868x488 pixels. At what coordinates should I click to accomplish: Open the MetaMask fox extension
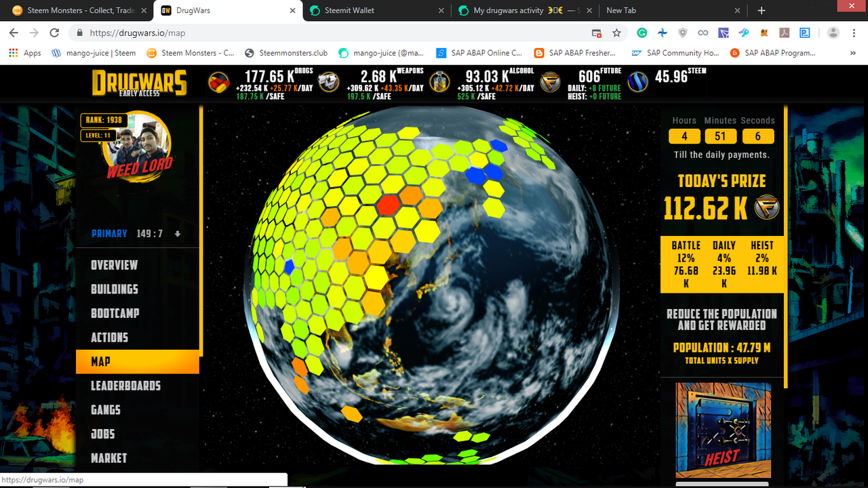(764, 33)
